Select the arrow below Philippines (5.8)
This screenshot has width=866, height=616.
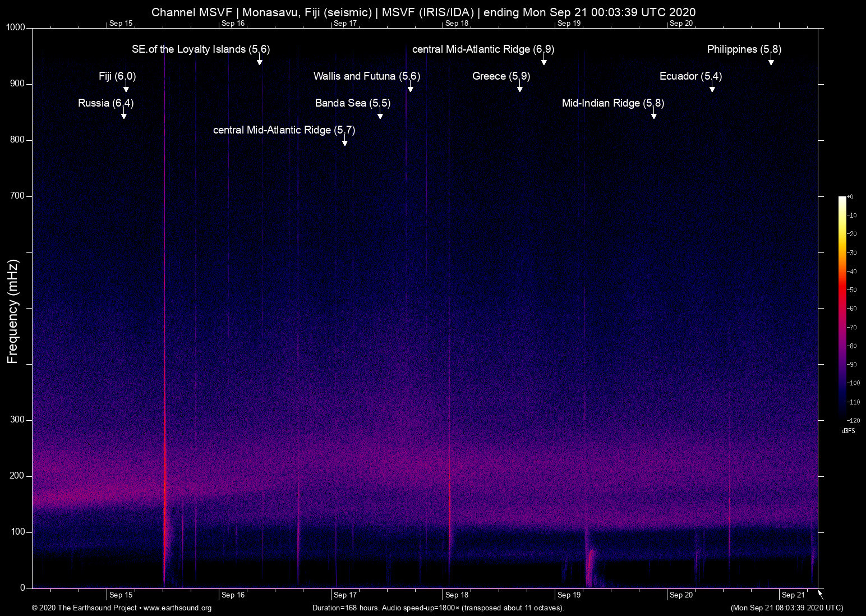coord(771,61)
